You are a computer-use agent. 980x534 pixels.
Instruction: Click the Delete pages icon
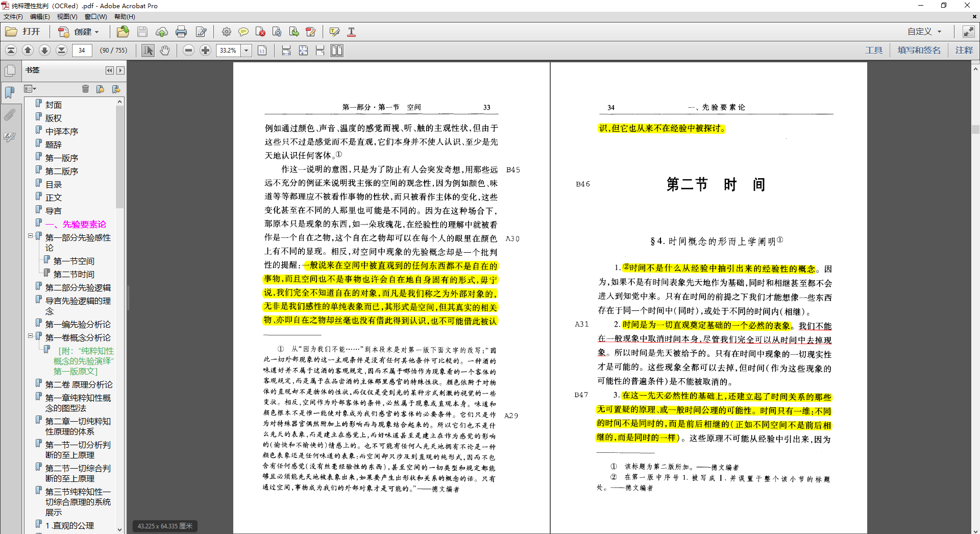(260, 32)
